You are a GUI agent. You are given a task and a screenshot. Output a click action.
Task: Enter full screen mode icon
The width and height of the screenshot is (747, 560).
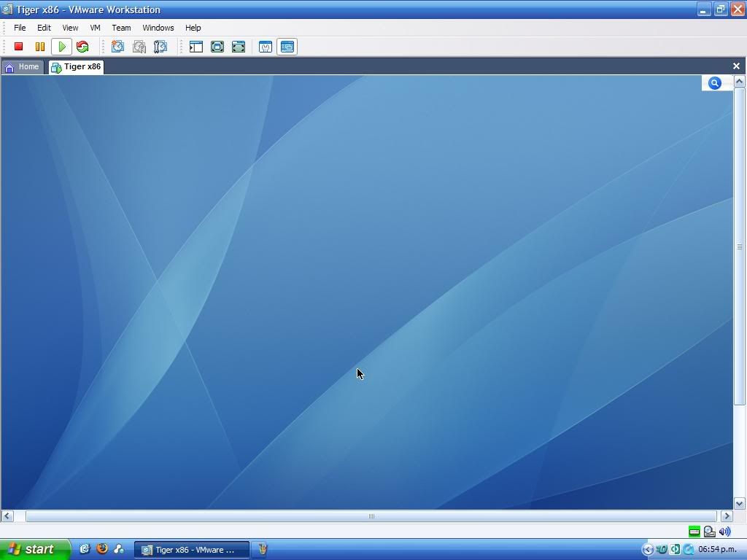click(239, 47)
